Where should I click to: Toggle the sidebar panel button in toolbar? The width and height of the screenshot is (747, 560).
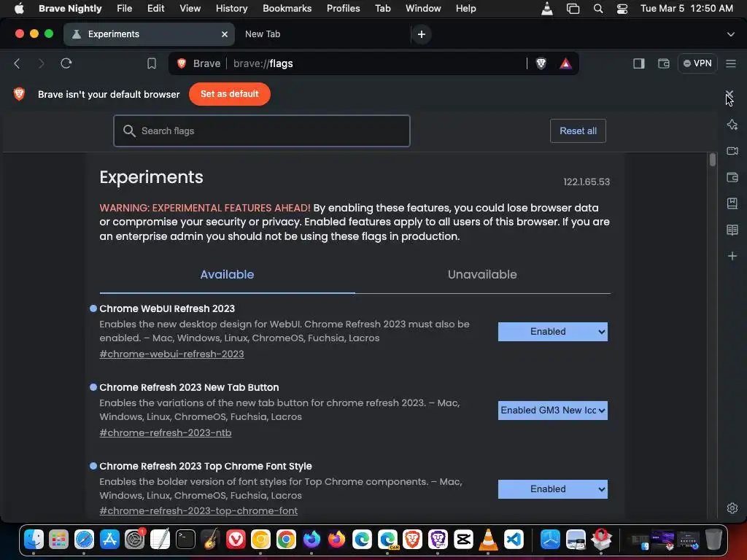click(x=639, y=63)
